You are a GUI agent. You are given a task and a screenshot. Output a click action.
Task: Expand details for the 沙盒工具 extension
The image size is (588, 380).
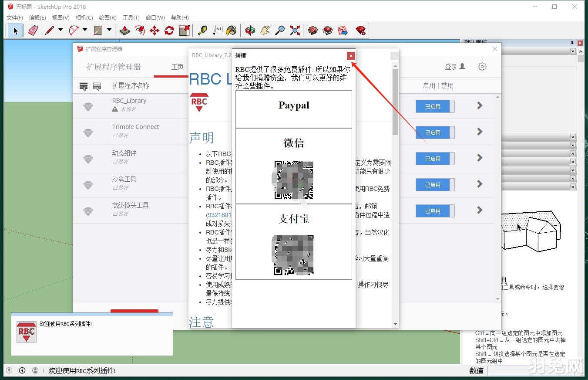480,185
